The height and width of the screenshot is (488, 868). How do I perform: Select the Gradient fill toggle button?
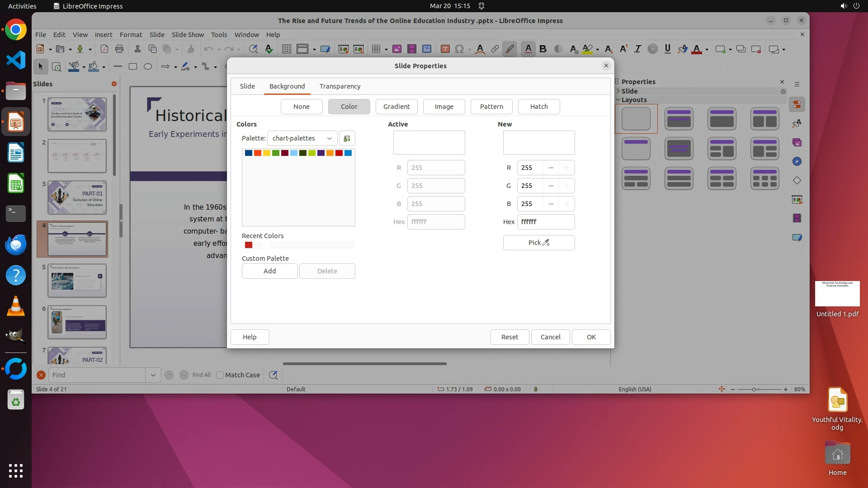pos(396,107)
